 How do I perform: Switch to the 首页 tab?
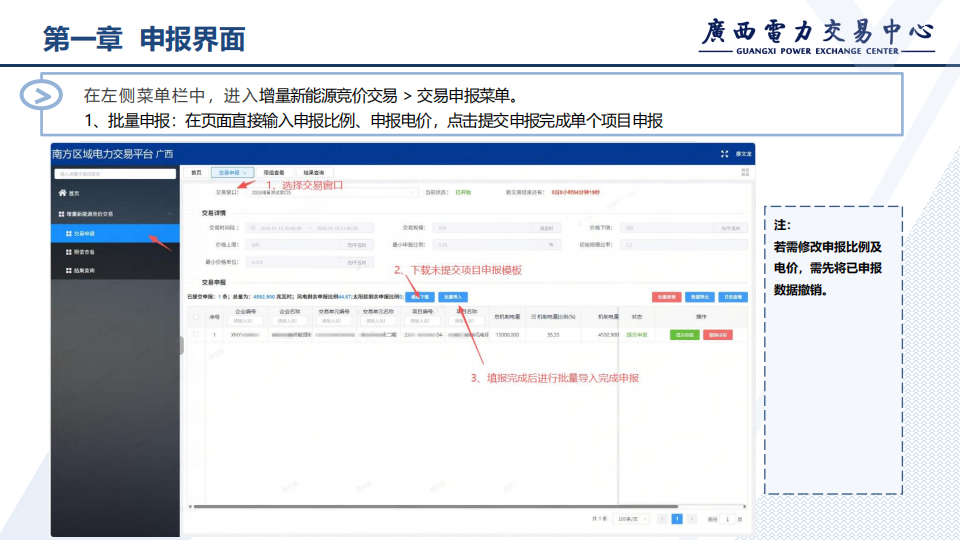pos(196,173)
